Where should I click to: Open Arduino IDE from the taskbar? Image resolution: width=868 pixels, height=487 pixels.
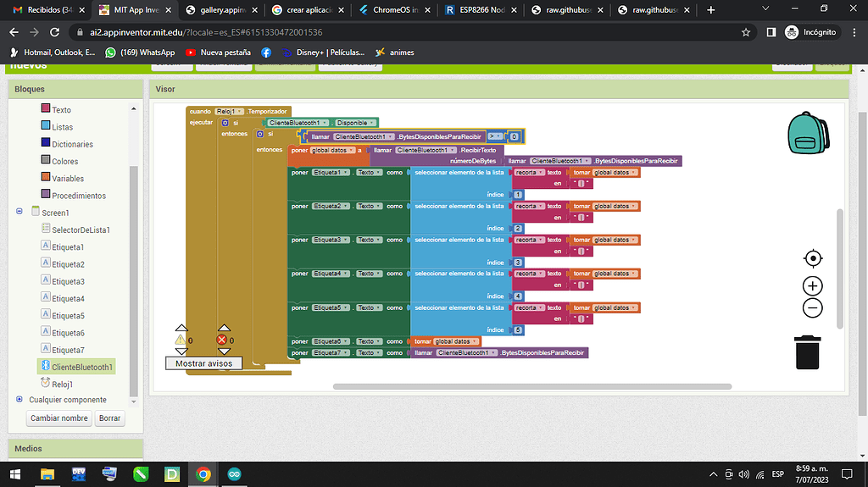(235, 474)
